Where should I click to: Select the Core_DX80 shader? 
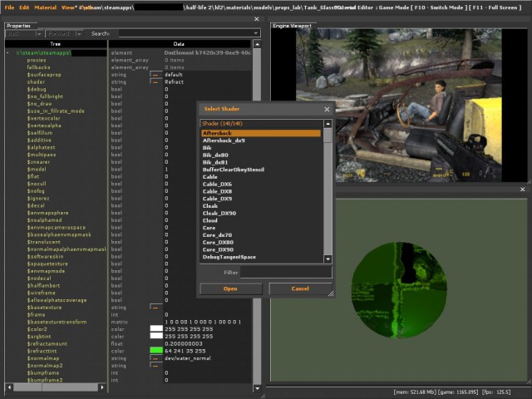coord(260,243)
